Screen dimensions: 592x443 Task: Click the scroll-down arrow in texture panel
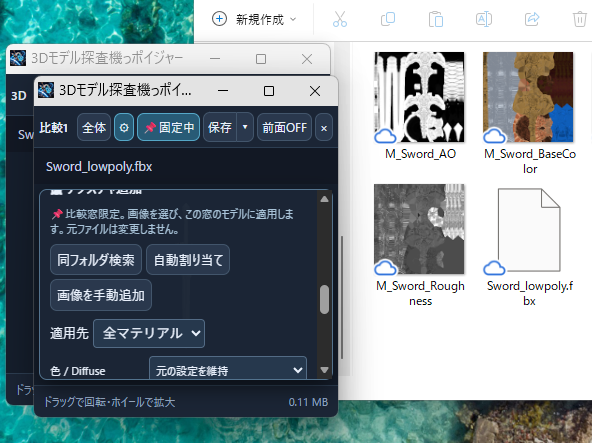[324, 370]
